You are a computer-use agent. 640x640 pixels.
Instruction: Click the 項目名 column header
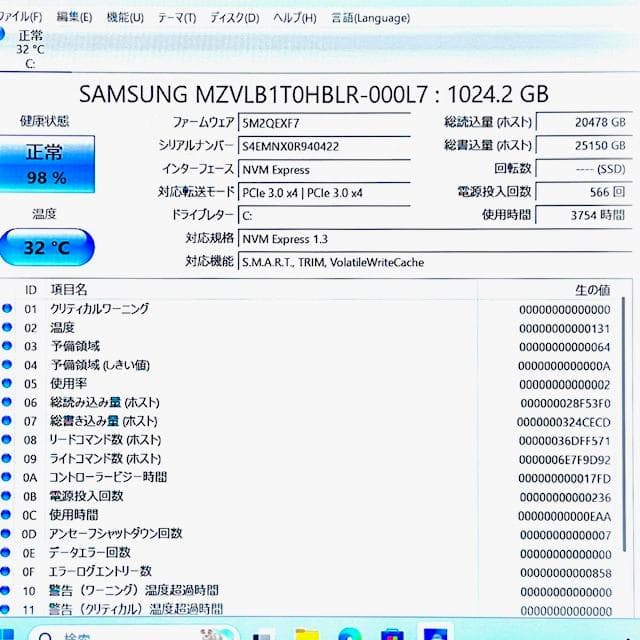pos(70,288)
